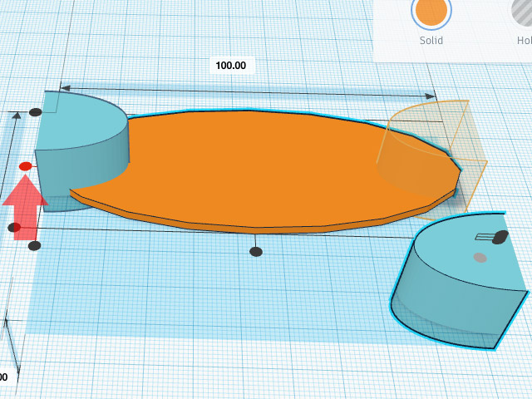Click the black handle overlapping red arrow base
Screen dimensions: 532x399
click(14, 227)
